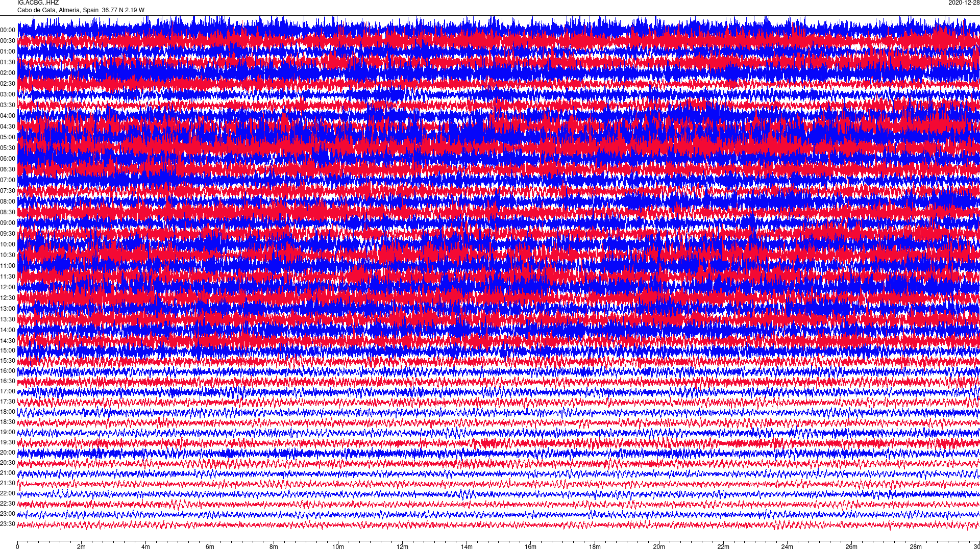This screenshot has width=980, height=551.
Task: Click the 2m mark on time axis
Action: (82, 547)
